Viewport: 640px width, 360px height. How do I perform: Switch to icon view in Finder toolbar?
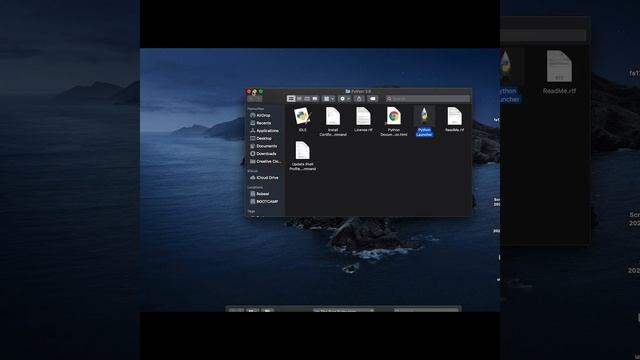point(291,98)
